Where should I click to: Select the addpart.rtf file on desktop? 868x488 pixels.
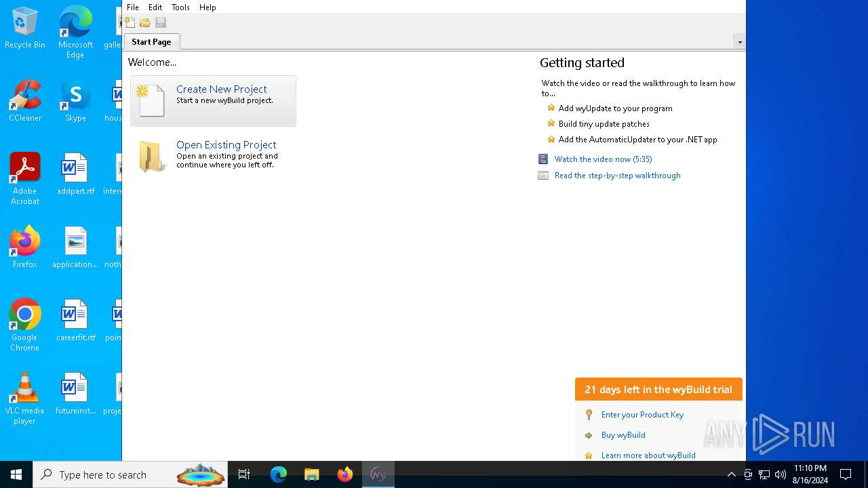click(x=75, y=174)
